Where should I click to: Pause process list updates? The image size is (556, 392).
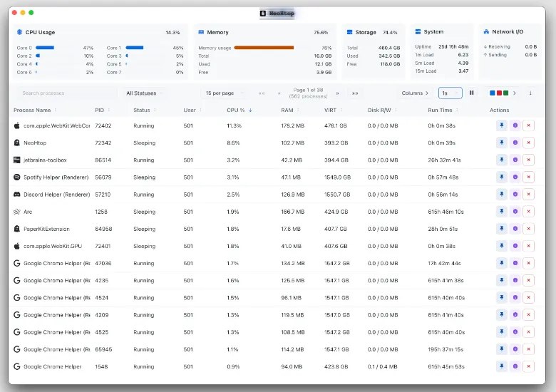pos(471,93)
